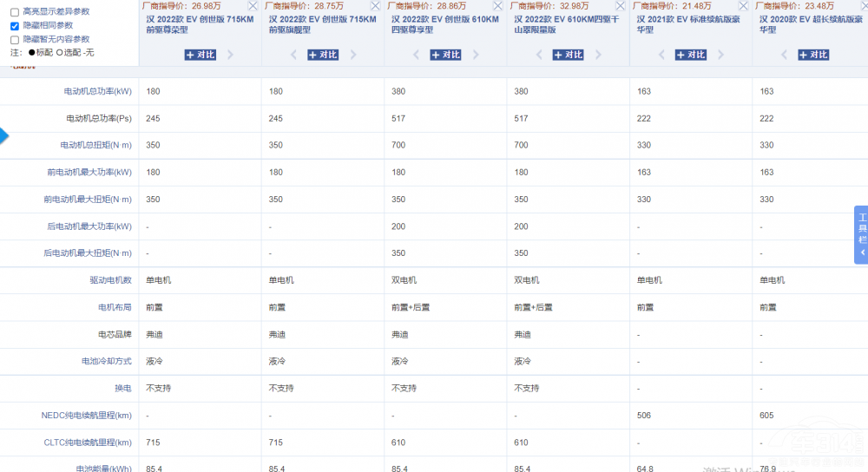Image resolution: width=868 pixels, height=472 pixels.
Task: Expand the 工具栏 side panel
Action: 862,234
